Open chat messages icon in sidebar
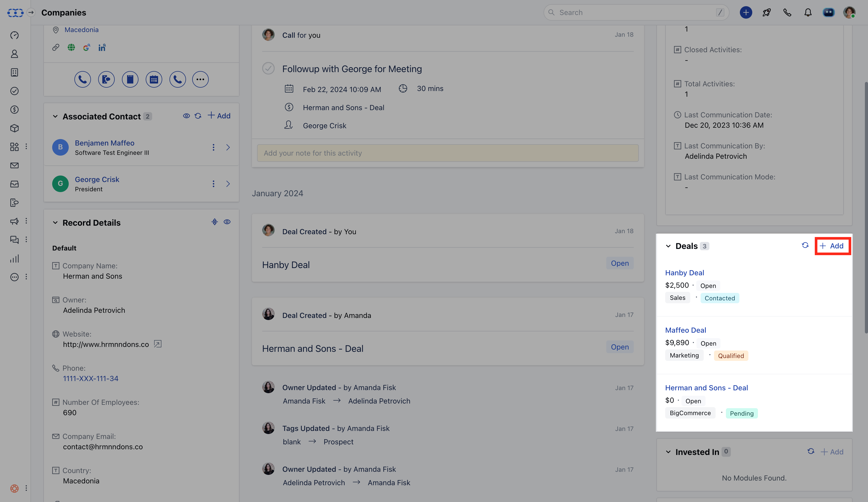The height and width of the screenshot is (502, 868). pyautogui.click(x=14, y=240)
